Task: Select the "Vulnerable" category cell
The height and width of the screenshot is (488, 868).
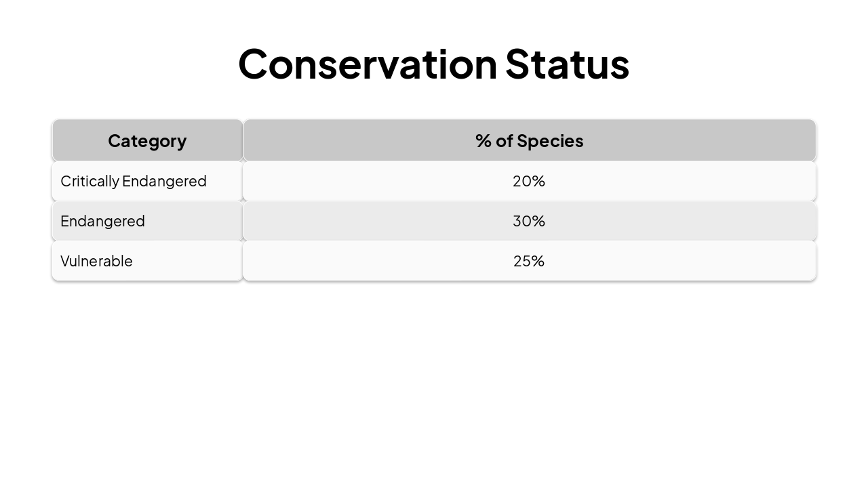Action: (x=147, y=261)
